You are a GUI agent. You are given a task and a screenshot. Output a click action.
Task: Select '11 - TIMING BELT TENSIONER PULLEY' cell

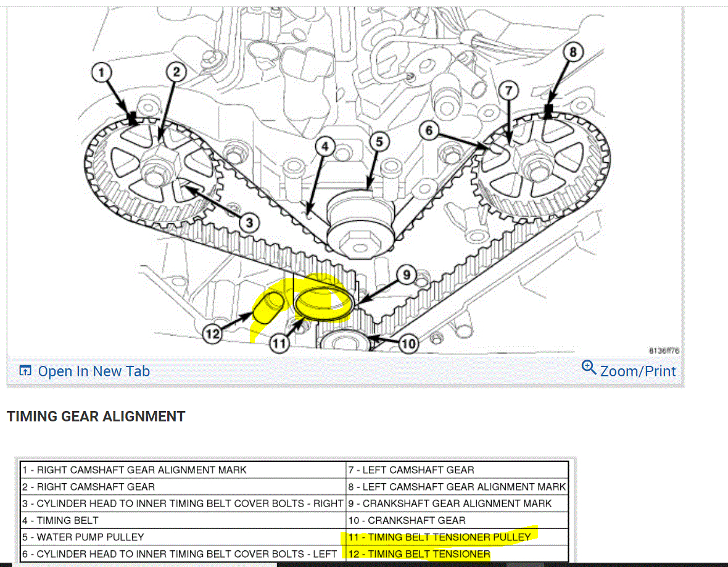pos(457,537)
